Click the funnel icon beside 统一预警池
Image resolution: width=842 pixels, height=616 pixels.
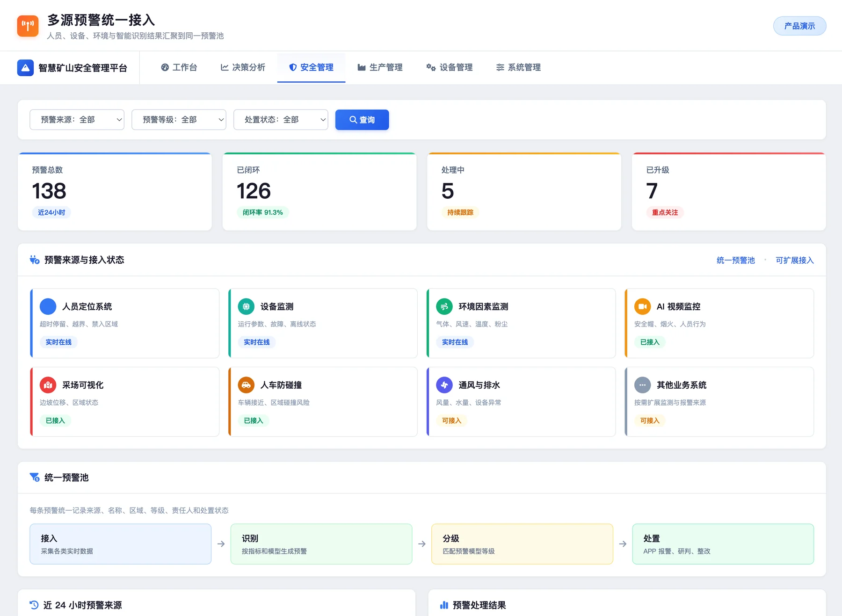[35, 477]
